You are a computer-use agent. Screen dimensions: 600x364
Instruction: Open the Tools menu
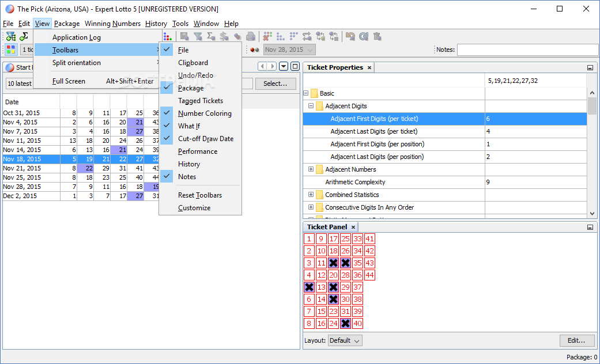click(180, 24)
